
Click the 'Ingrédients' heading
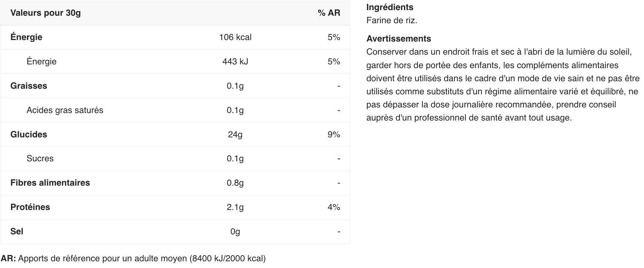coord(390,7)
